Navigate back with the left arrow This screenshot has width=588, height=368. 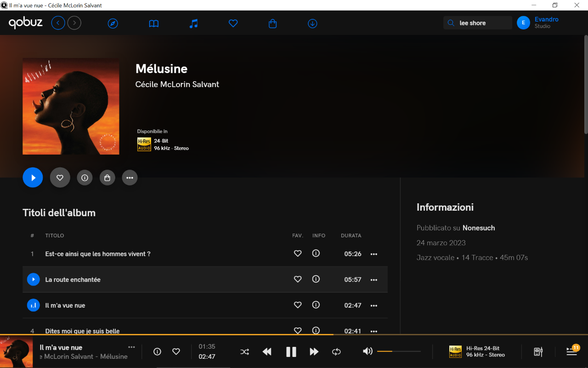tap(58, 23)
